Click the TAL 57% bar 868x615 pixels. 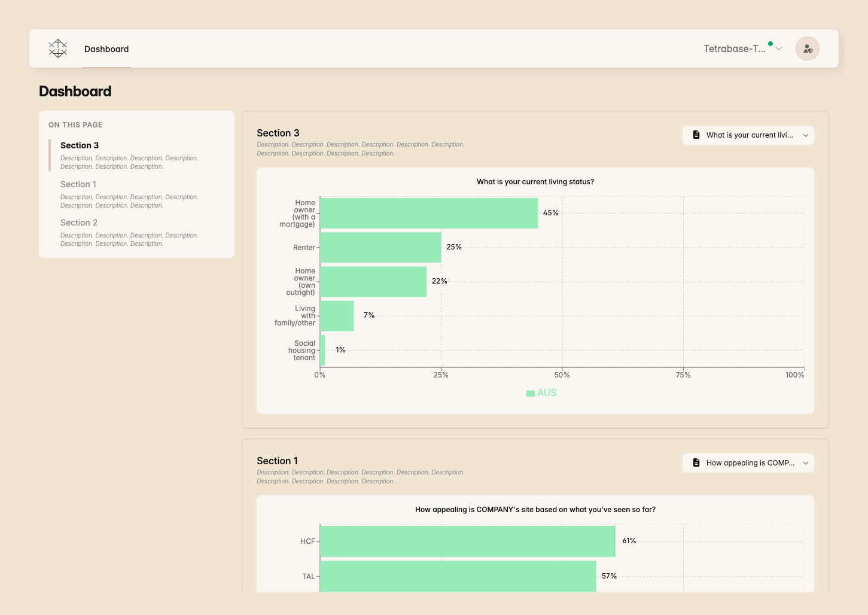pyautogui.click(x=458, y=576)
